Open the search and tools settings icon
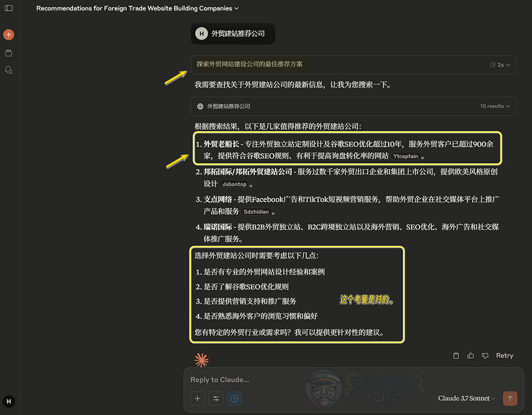This screenshot has height=415, width=532. [x=216, y=399]
